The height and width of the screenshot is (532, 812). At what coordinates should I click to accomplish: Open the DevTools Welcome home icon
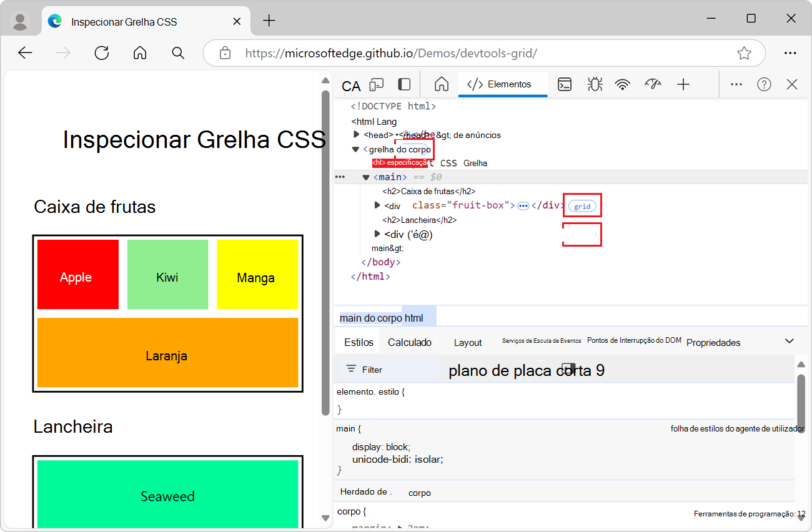[x=442, y=84]
